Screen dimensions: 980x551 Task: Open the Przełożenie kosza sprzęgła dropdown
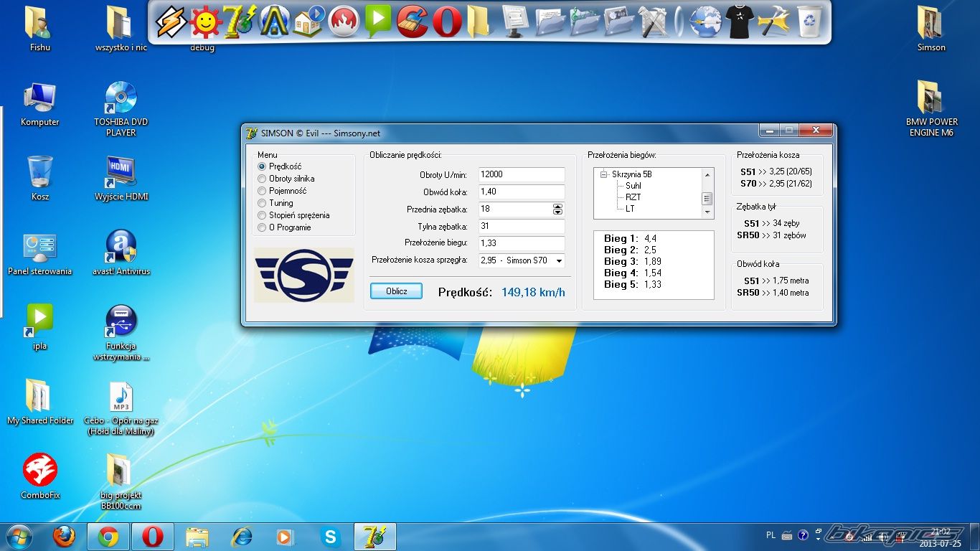pos(559,260)
